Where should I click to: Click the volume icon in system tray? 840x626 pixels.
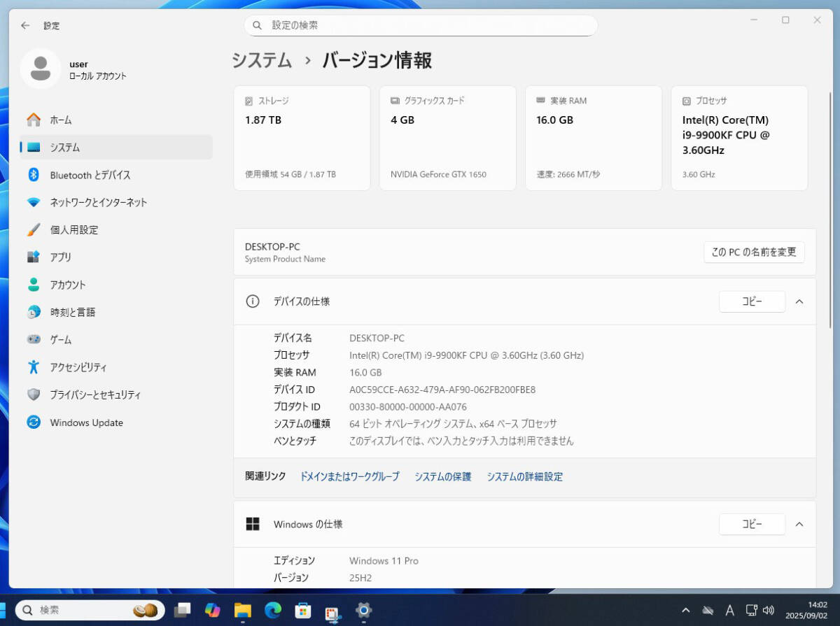(769, 610)
